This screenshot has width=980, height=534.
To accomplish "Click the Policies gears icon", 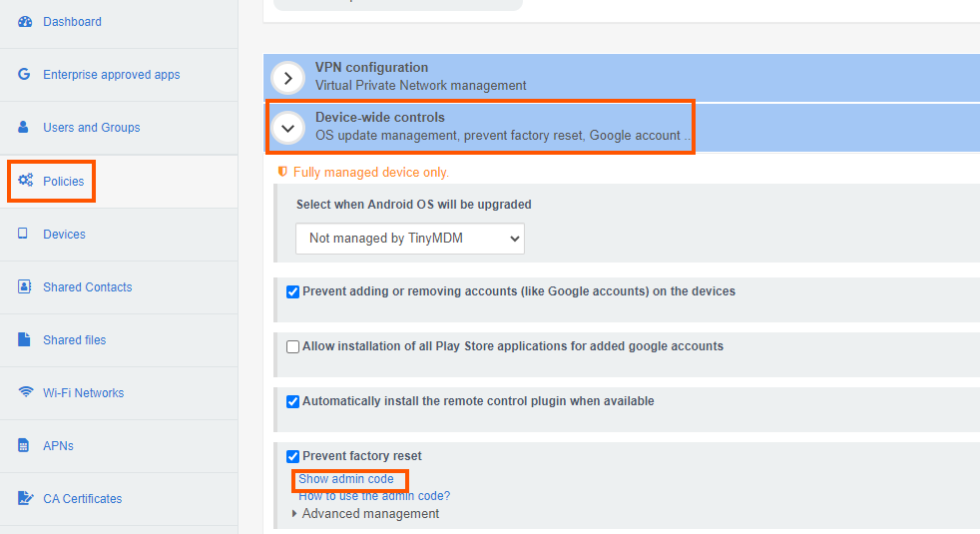I will (x=25, y=181).
